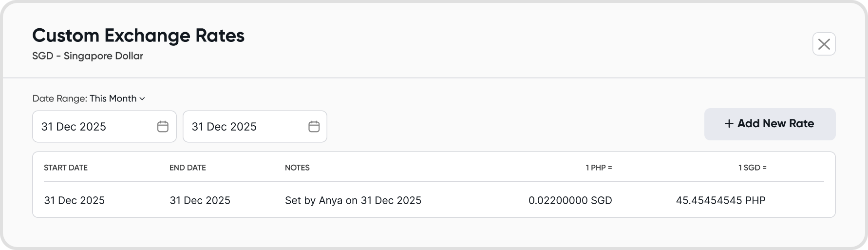Click the NOTES column header

pos(297,168)
